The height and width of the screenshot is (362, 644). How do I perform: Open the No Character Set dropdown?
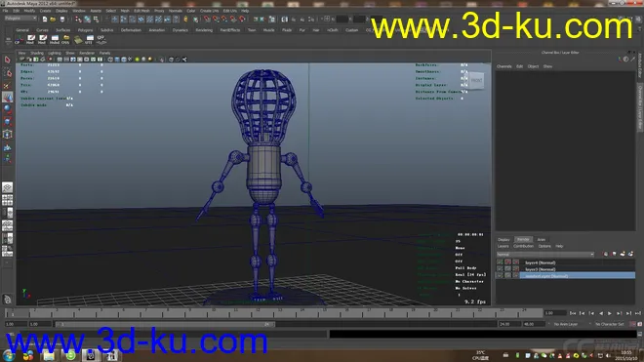pos(611,324)
